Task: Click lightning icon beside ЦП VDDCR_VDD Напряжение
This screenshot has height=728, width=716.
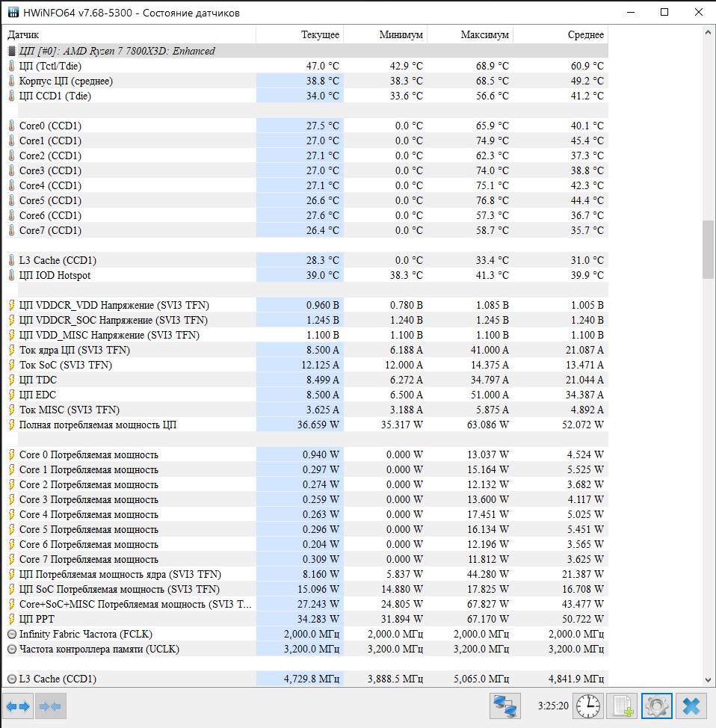Action: (12, 305)
